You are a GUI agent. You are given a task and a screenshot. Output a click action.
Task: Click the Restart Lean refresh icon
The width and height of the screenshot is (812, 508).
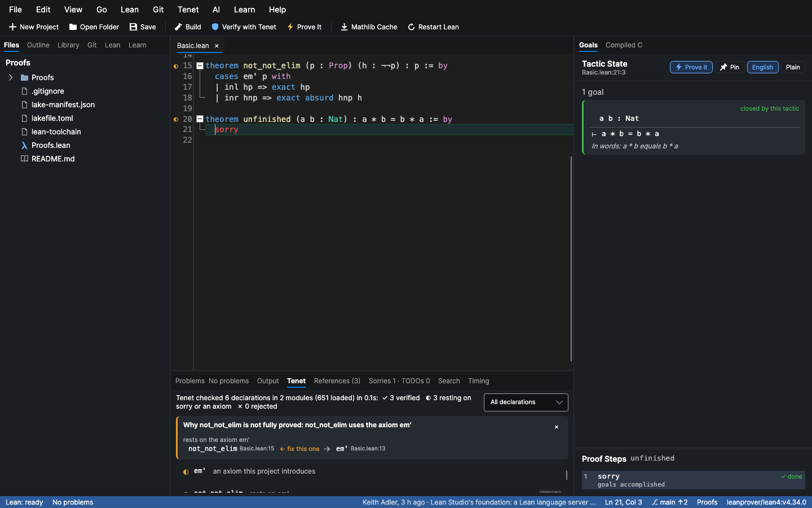[x=411, y=27]
